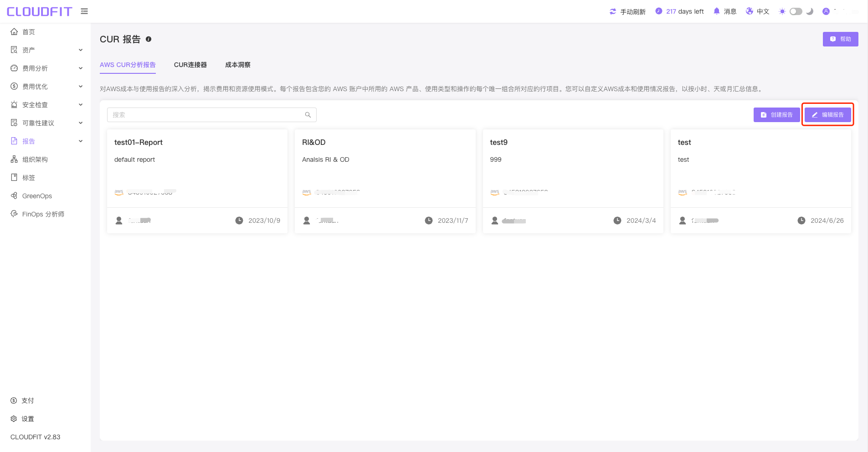Collapse the sidebar with the hamburger icon
The height and width of the screenshot is (452, 868).
(84, 11)
